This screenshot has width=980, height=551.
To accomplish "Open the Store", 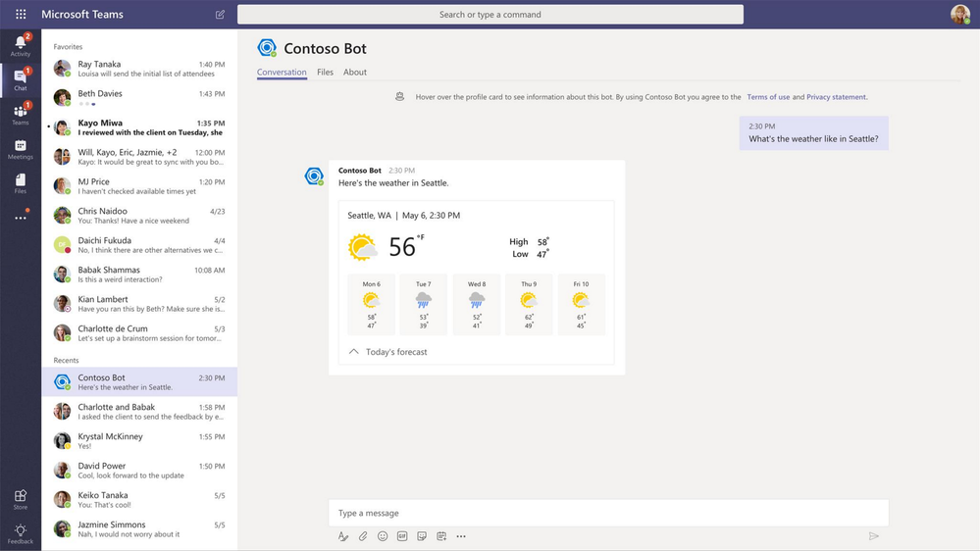I will (x=21, y=499).
